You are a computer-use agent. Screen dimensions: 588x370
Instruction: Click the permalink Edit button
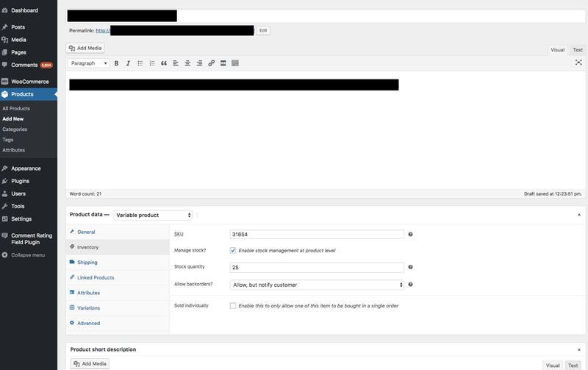263,30
